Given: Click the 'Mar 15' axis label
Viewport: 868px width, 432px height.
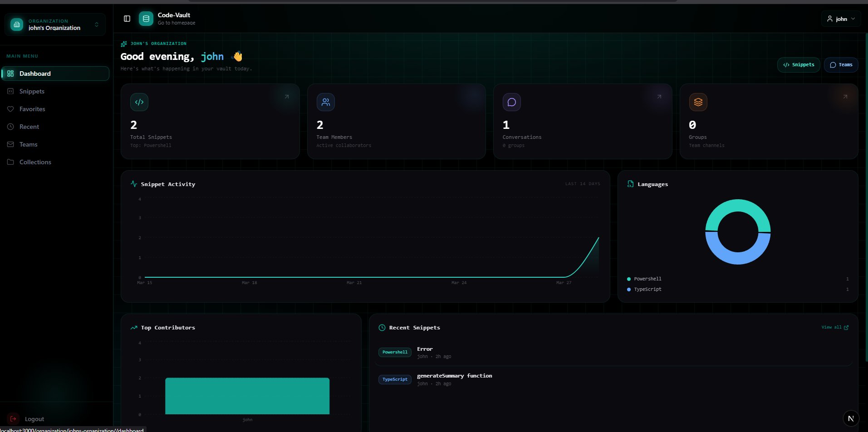Looking at the screenshot, I should [145, 283].
